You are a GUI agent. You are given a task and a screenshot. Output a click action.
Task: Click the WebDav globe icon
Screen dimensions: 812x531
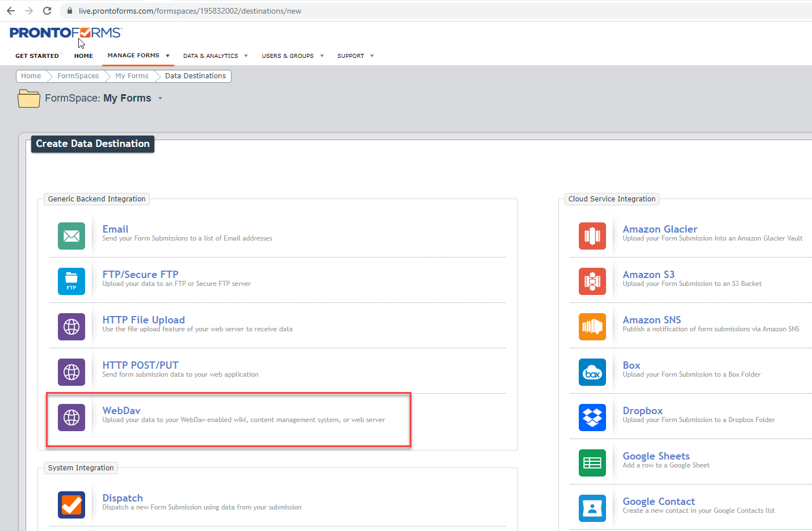click(71, 418)
